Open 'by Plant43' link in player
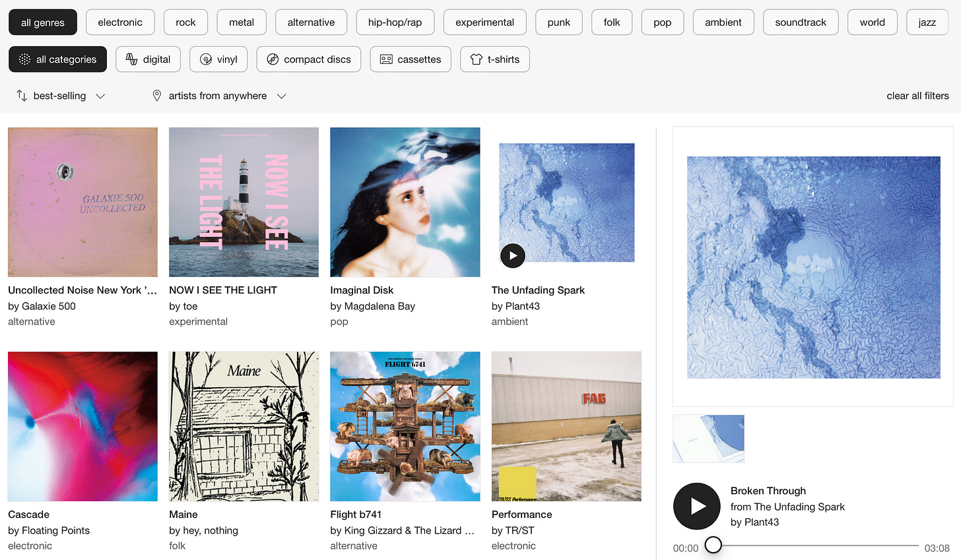The width and height of the screenshot is (961, 560). click(x=754, y=522)
